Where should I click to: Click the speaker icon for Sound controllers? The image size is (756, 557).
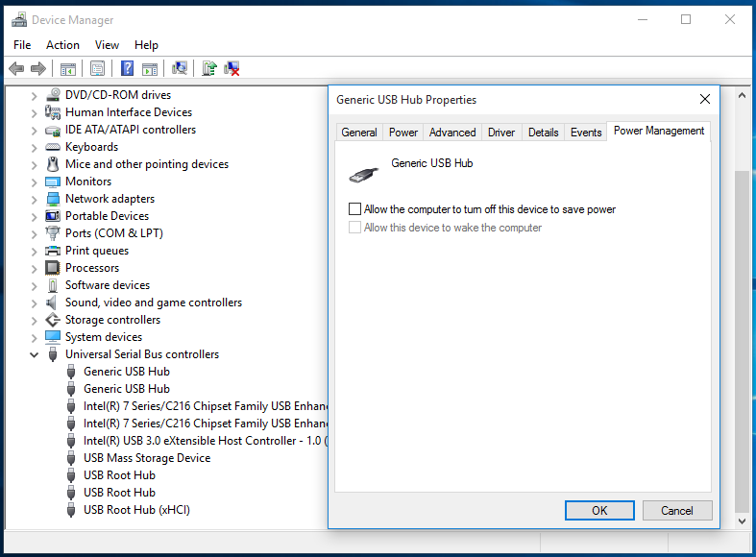click(x=52, y=303)
